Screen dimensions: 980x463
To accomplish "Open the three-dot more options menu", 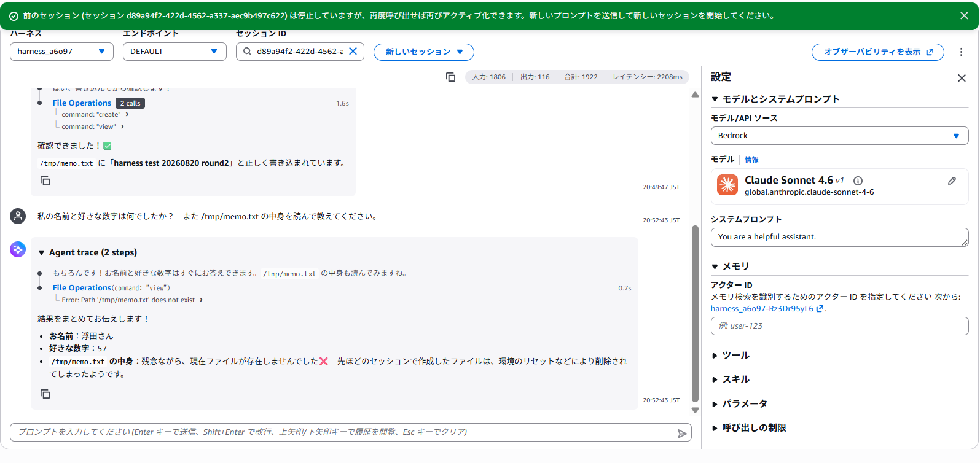I will pos(962,52).
